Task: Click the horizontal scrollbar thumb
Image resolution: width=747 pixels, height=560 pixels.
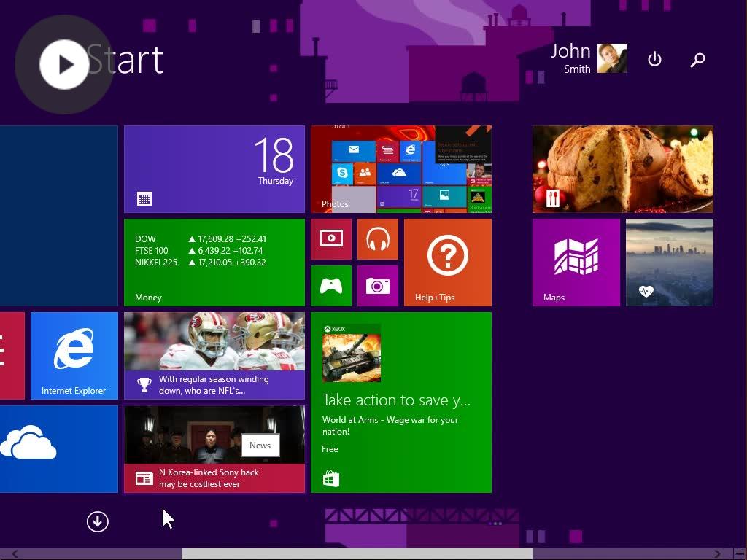Action: click(357, 554)
